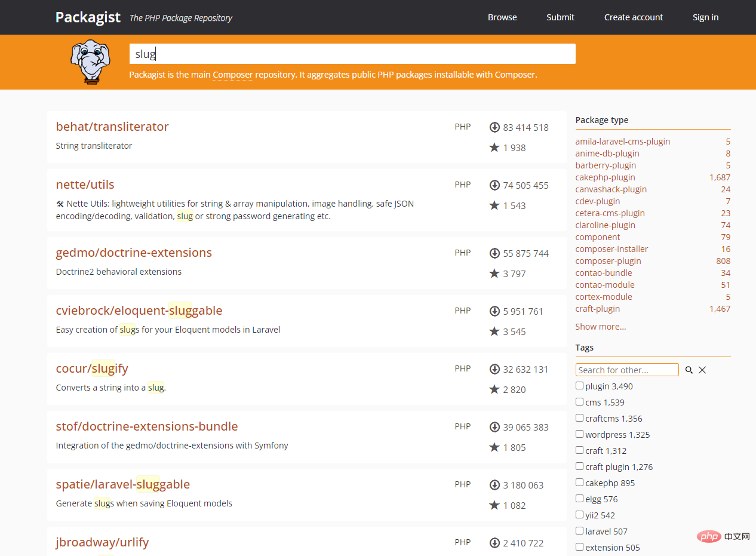Viewport: 756px width, 556px height.
Task: Filter by cakephp-plugin package type
Action: tap(605, 177)
